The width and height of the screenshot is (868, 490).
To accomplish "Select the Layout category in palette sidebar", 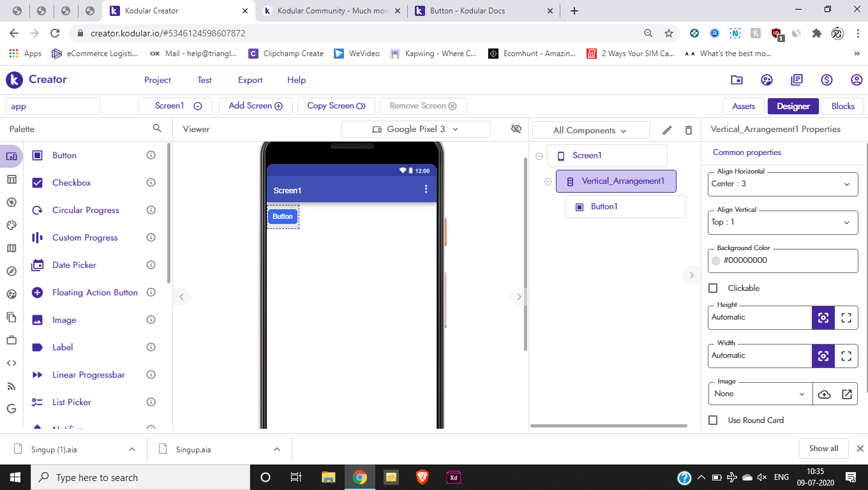I will tap(11, 179).
